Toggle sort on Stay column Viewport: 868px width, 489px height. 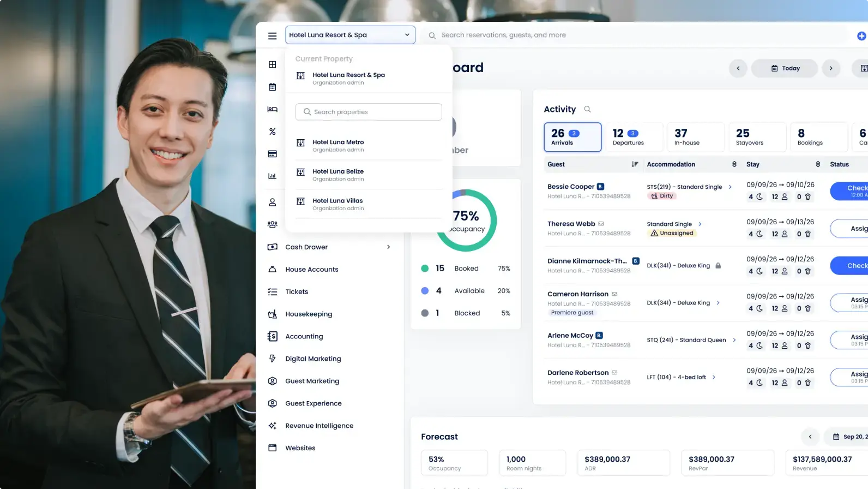(x=817, y=164)
